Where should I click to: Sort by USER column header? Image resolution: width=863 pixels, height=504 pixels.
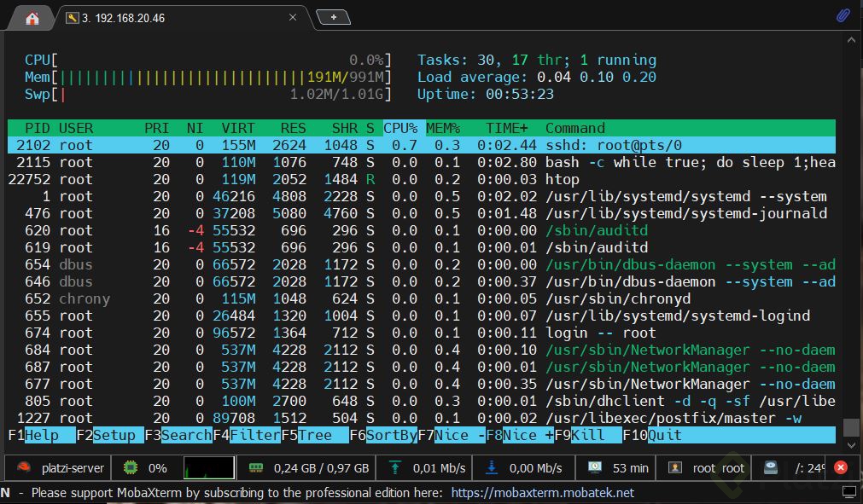[x=76, y=128]
